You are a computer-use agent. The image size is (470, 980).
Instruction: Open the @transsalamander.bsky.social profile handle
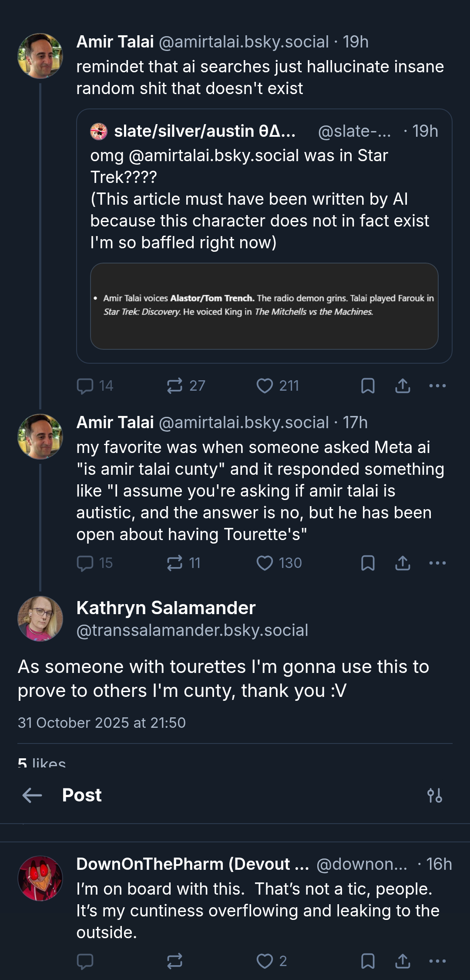click(x=192, y=630)
